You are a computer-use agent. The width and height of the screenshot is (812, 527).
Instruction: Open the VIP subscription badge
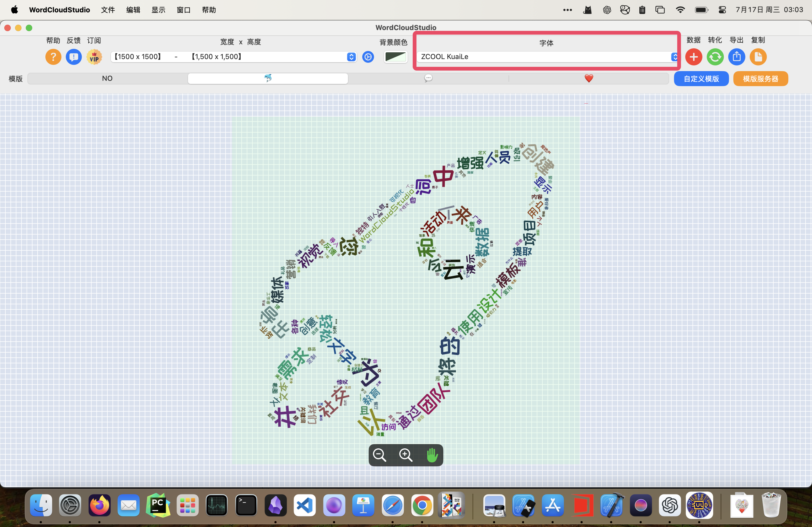coord(94,57)
